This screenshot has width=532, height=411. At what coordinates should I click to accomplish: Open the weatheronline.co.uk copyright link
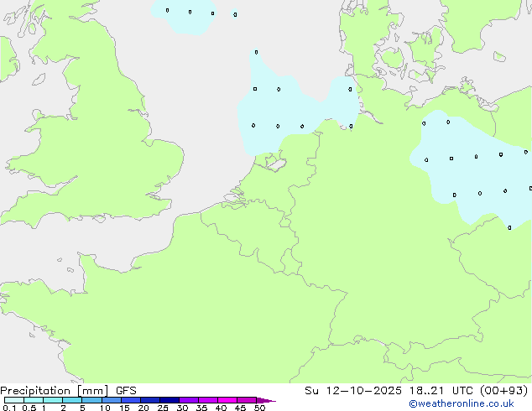(x=461, y=403)
